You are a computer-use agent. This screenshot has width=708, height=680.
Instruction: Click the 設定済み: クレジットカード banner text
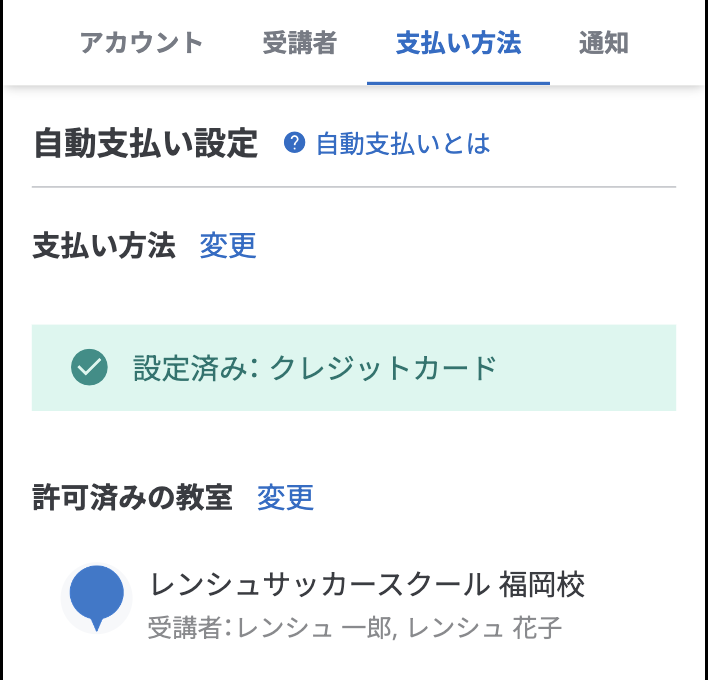point(315,368)
